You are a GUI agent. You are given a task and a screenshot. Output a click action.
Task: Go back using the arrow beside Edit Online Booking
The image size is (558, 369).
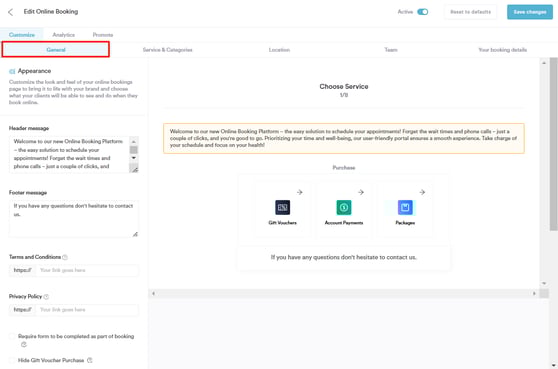click(x=11, y=12)
